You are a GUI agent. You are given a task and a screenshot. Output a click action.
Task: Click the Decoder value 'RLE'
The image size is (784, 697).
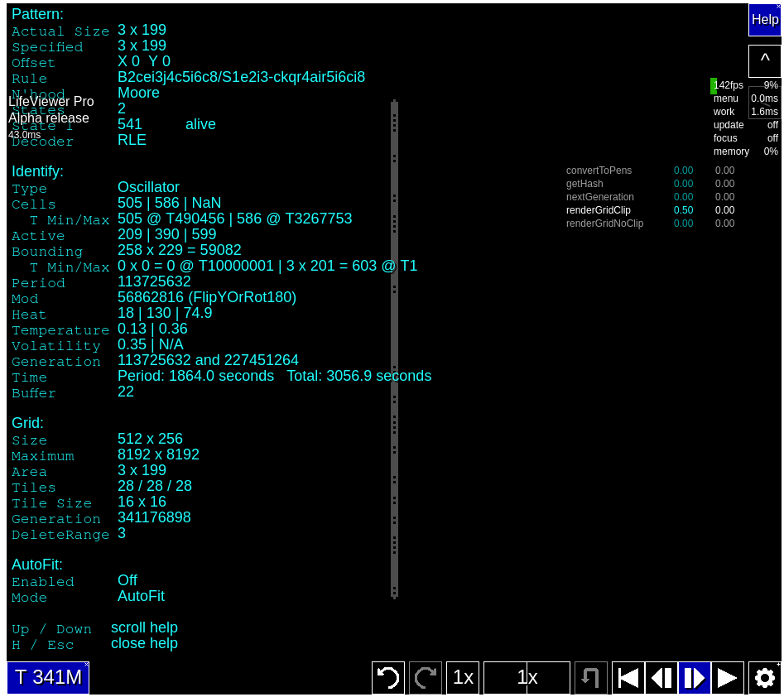pos(132,140)
